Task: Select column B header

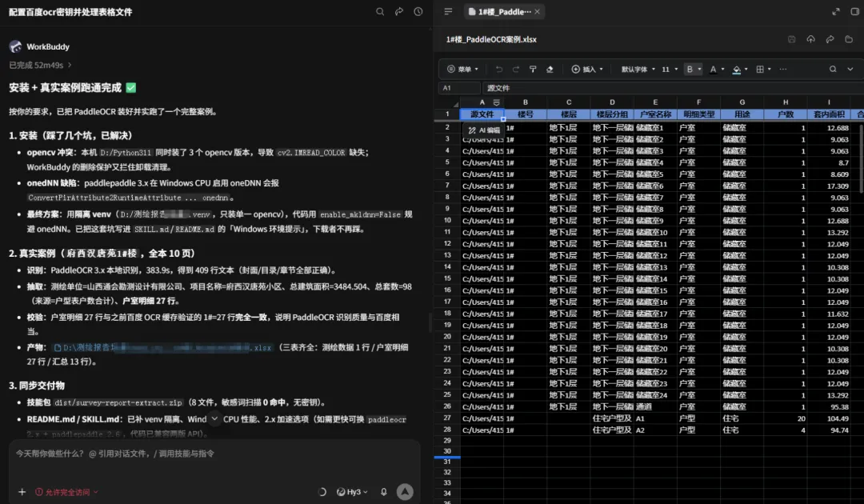Action: [525, 102]
